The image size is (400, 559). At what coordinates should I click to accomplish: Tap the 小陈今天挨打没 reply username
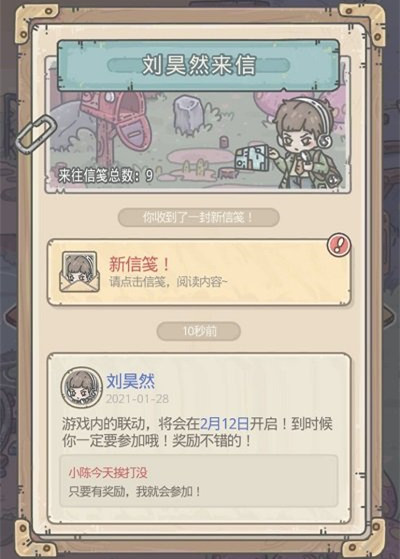(108, 473)
